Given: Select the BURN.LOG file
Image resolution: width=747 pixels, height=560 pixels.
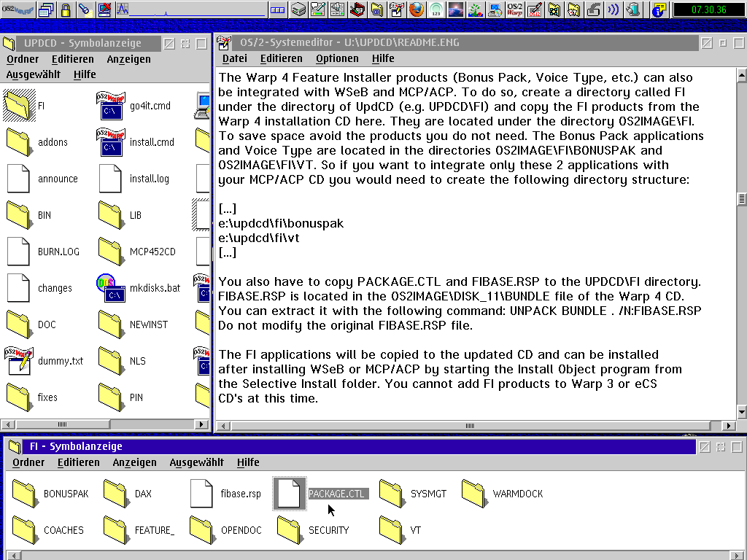Looking at the screenshot, I should [18, 252].
